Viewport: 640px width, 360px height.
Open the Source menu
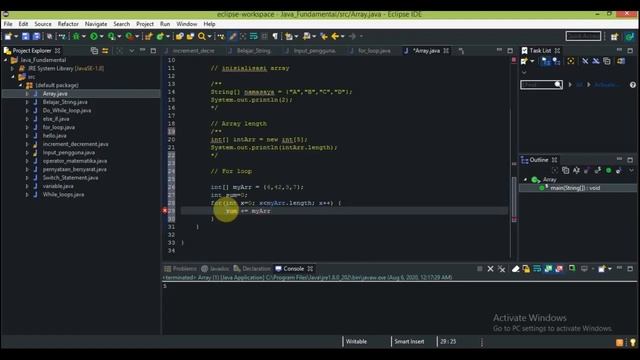43,24
